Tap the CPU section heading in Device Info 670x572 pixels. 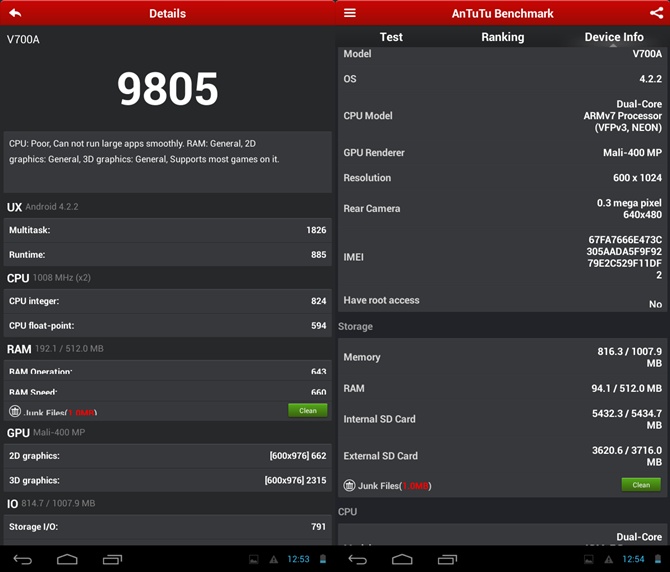[x=347, y=512]
